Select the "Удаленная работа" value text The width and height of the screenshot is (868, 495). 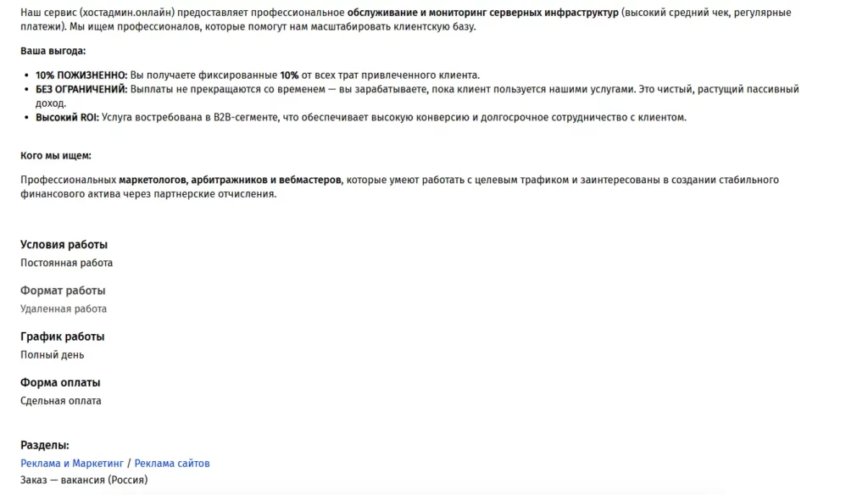click(64, 309)
